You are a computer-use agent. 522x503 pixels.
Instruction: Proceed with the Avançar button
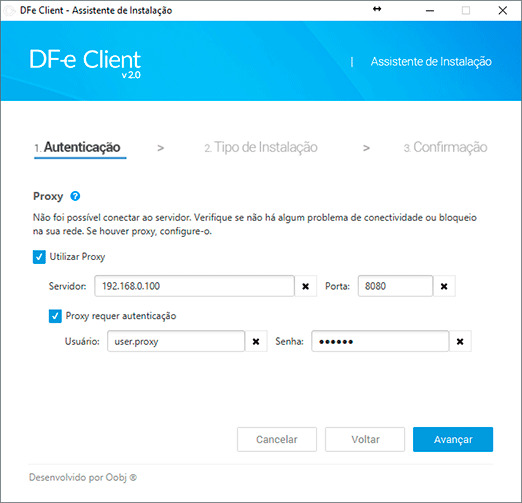pyautogui.click(x=453, y=439)
